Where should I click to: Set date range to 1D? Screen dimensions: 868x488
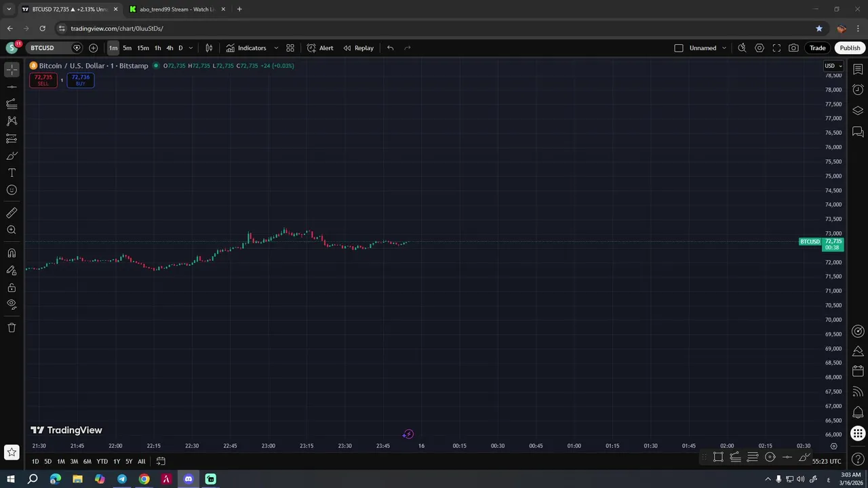coord(35,462)
